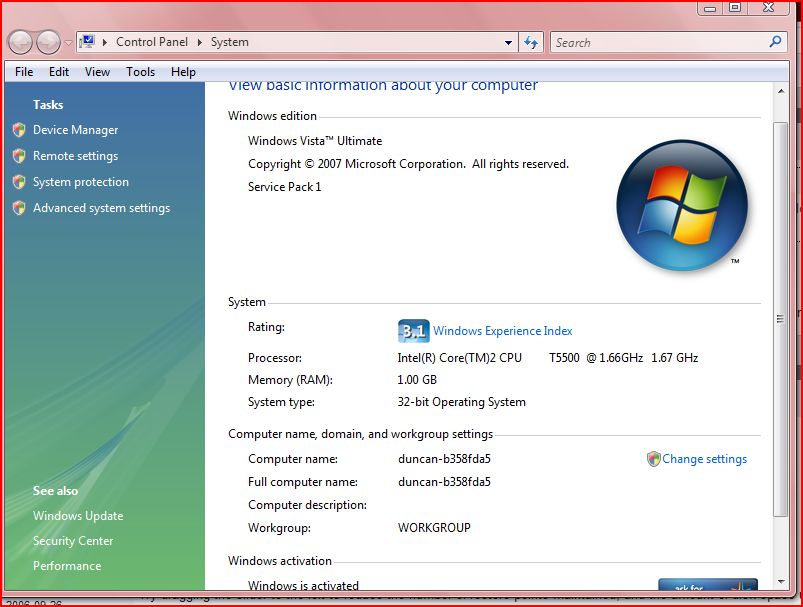
Task: Refresh the page with the refresh button
Action: pyautogui.click(x=531, y=42)
